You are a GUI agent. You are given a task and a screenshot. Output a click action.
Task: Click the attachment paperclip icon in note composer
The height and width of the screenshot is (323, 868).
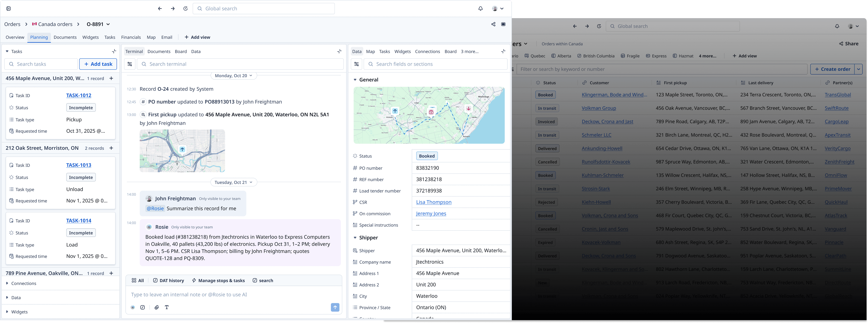click(x=157, y=307)
